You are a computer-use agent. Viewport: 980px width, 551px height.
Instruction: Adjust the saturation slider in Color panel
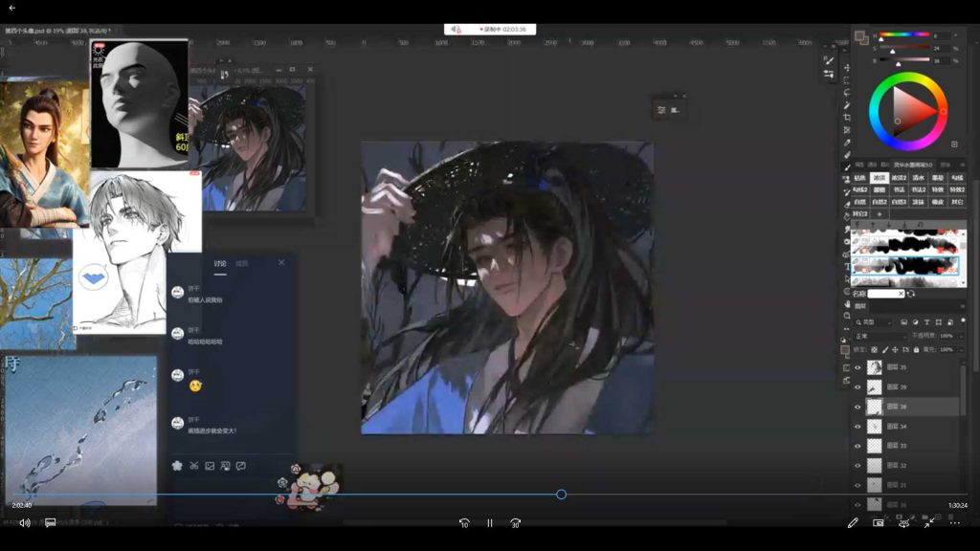click(904, 48)
